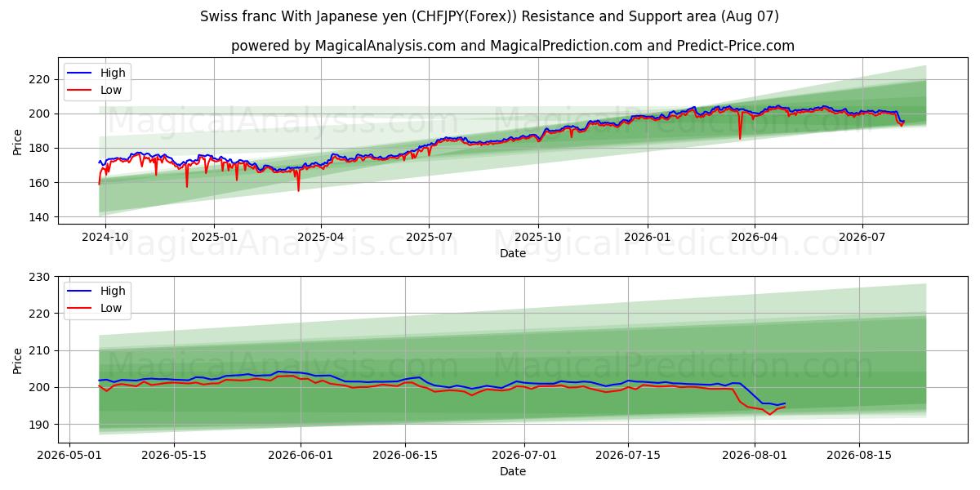Click the 2026-07 date tick label
The width and height of the screenshot is (980, 490).
coord(863,238)
